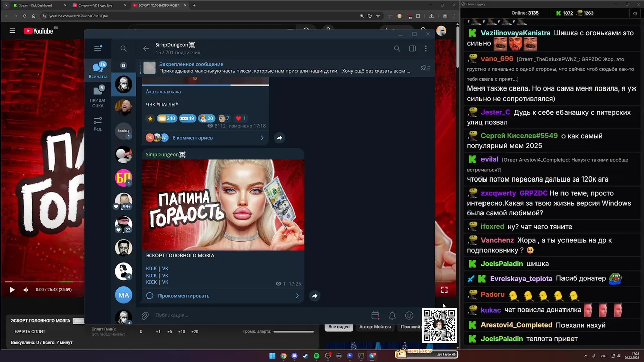Select the 'ПРИВАТОЧКА' folder

click(98, 97)
